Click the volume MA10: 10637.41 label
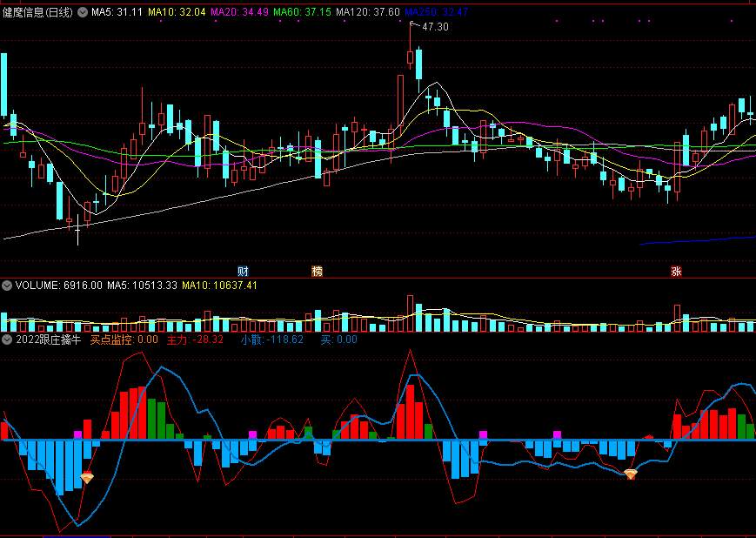This screenshot has width=756, height=538. pos(219,286)
